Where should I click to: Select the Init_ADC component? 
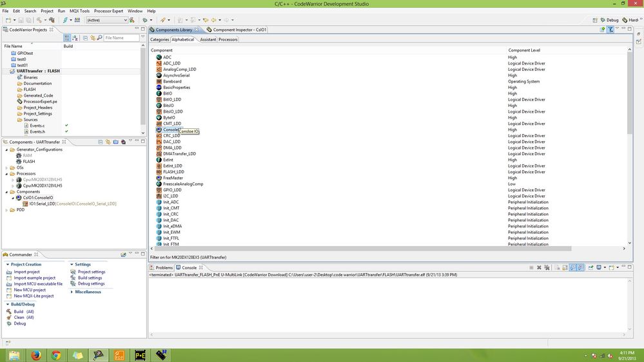(x=170, y=202)
